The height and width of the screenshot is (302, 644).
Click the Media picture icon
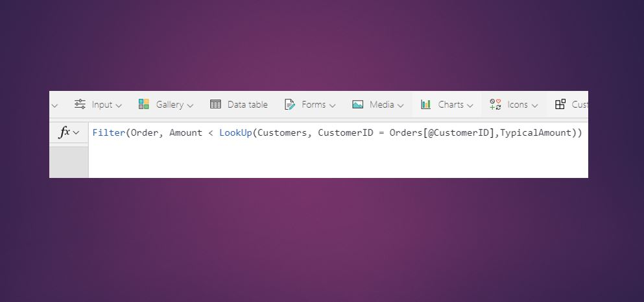(x=358, y=105)
